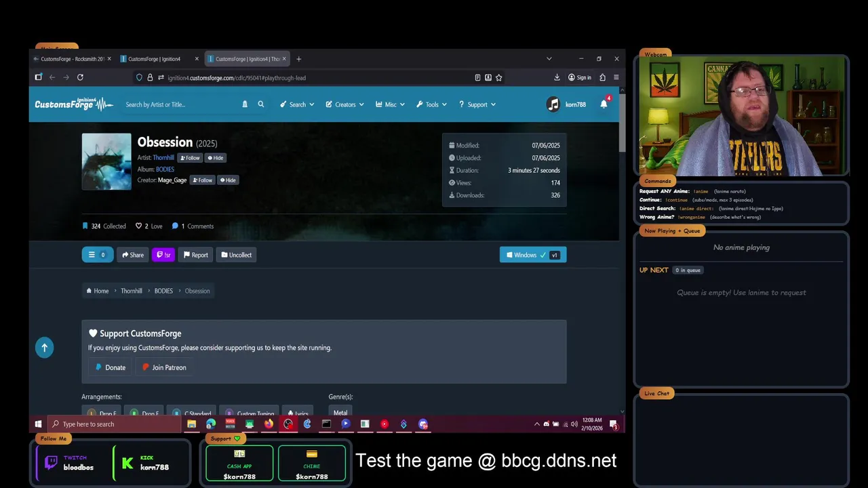Click the site lock security icon
Viewport: 868px width, 488px height.
coord(151,77)
